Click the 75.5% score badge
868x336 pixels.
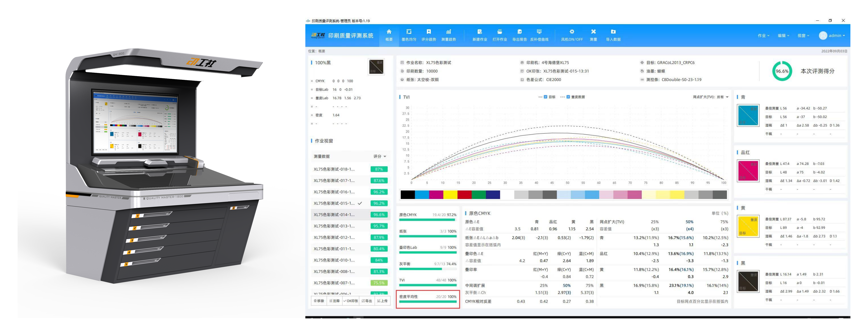(x=379, y=283)
